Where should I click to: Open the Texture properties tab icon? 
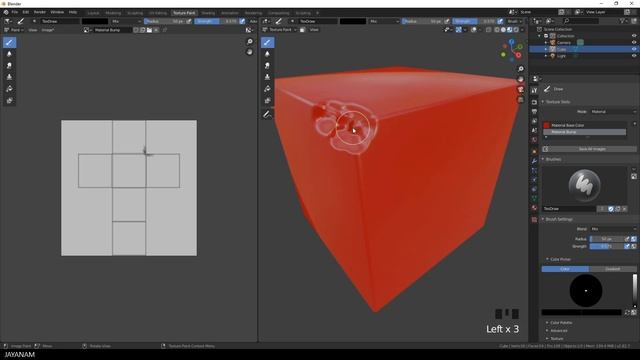pyautogui.click(x=534, y=220)
